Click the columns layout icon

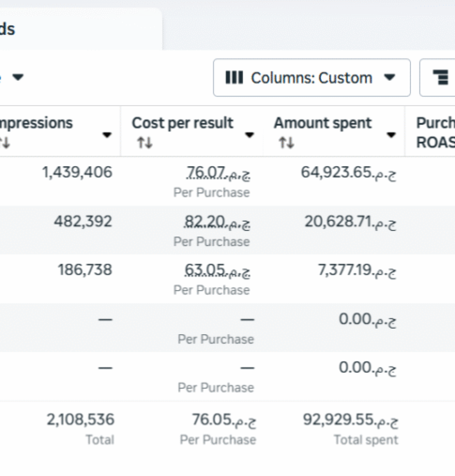[x=234, y=77]
